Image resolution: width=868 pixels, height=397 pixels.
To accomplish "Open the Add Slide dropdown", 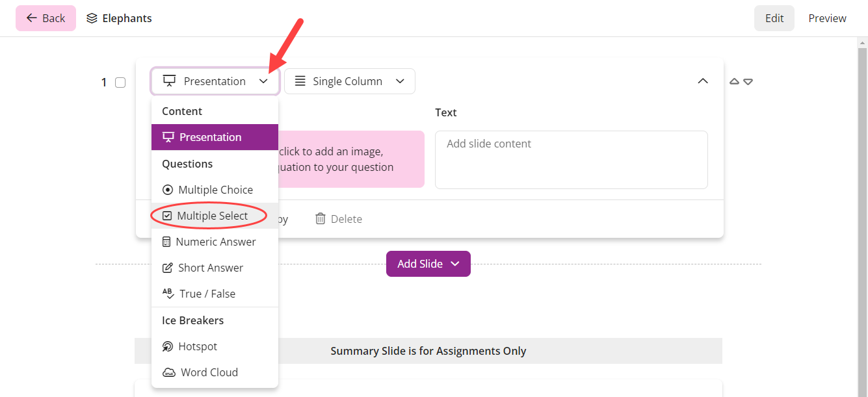I will pyautogui.click(x=428, y=263).
